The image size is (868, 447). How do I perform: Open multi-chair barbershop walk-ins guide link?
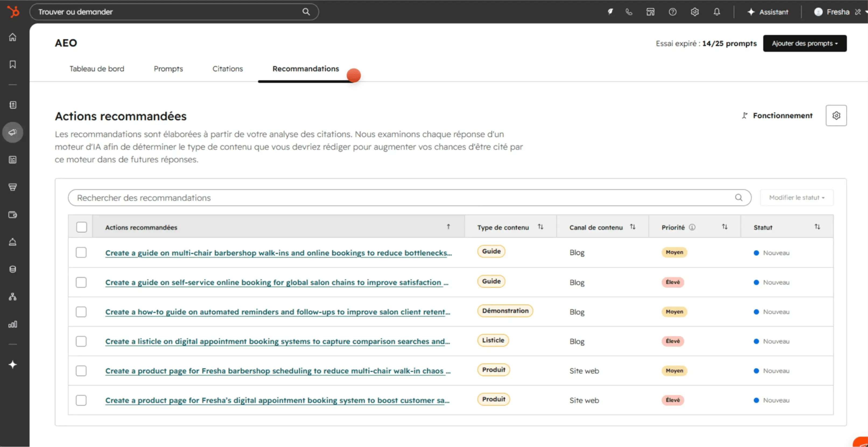pyautogui.click(x=278, y=253)
